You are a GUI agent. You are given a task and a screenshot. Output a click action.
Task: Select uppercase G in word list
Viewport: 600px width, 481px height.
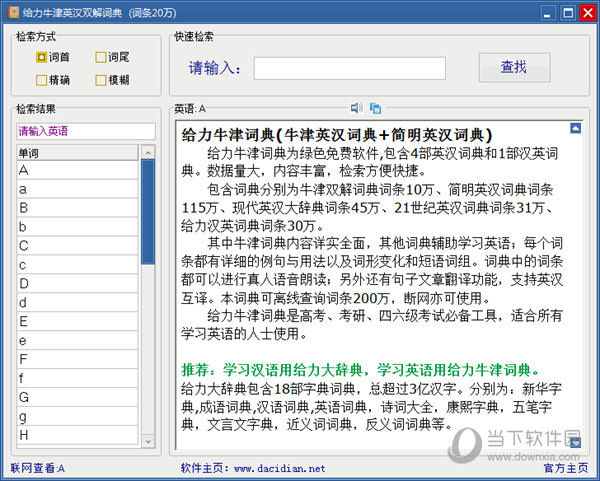pos(77,397)
